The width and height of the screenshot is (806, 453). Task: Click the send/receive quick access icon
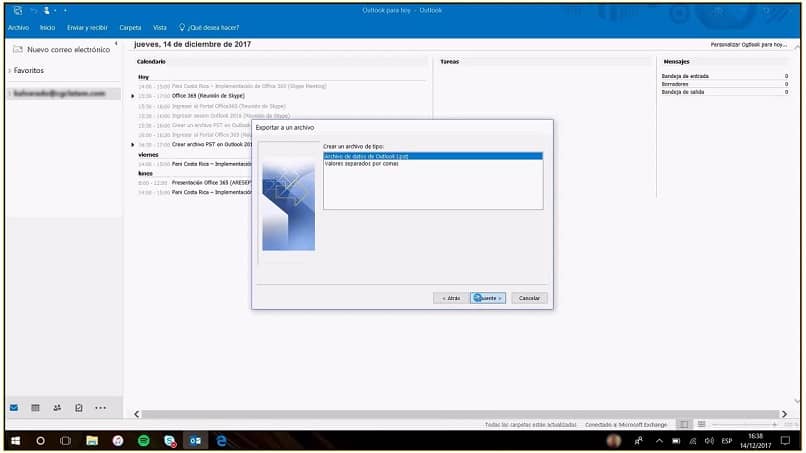[18, 10]
